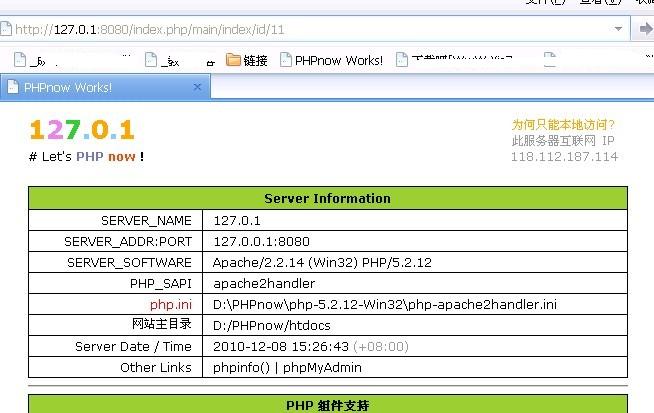Open the PHPnow Works! bookmark
The image size is (654, 413).
(330, 60)
